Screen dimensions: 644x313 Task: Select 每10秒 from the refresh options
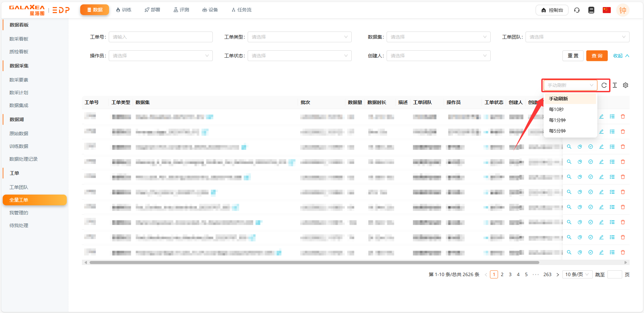point(556,109)
